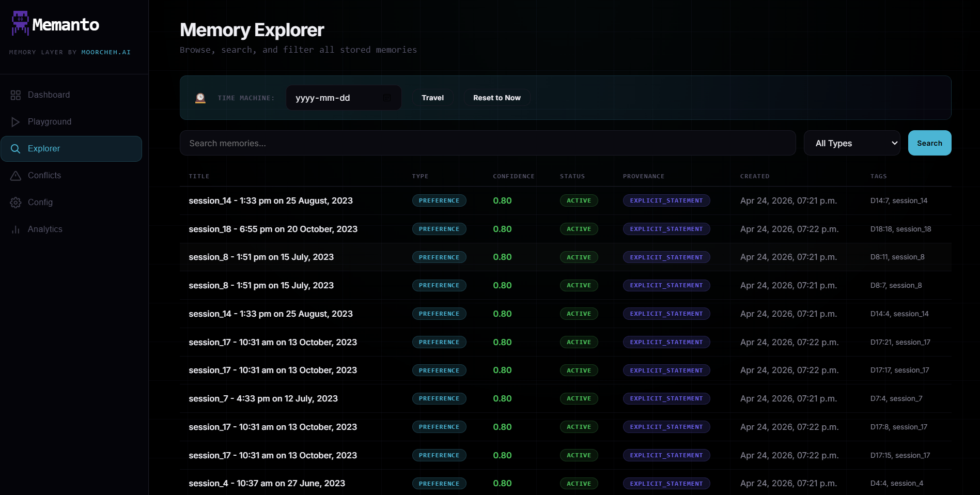Click the Time Machine clock icon
Screen dimensions: 980x495
point(200,98)
